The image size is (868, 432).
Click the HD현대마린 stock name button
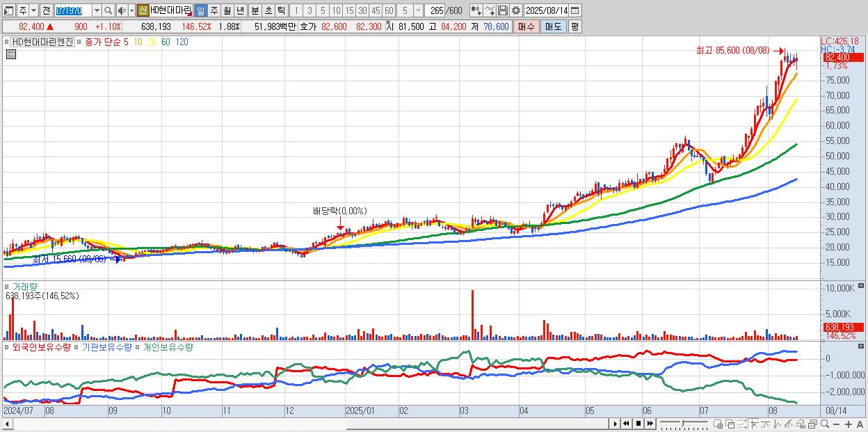pos(170,10)
